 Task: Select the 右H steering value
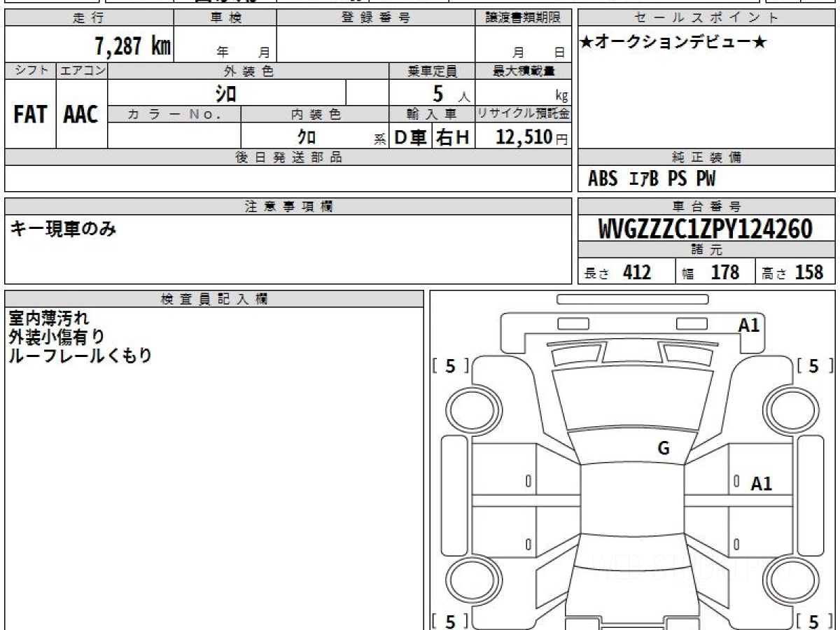pos(453,137)
